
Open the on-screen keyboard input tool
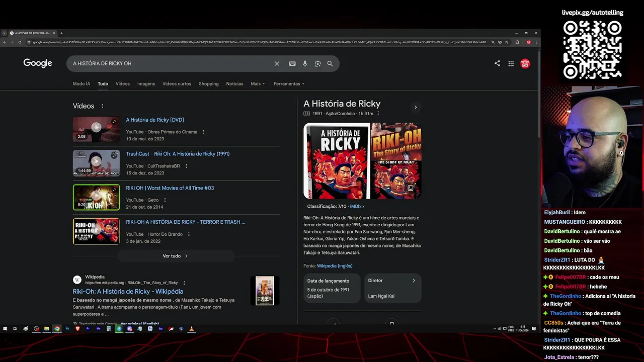(292, 64)
